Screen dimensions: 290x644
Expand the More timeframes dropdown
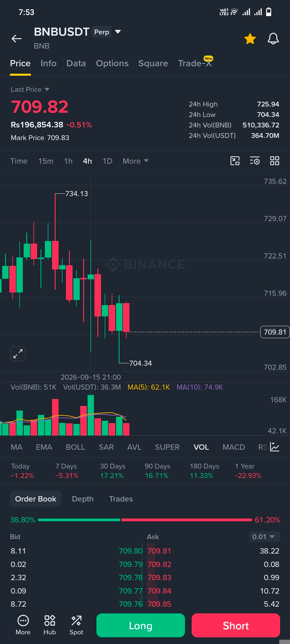136,161
